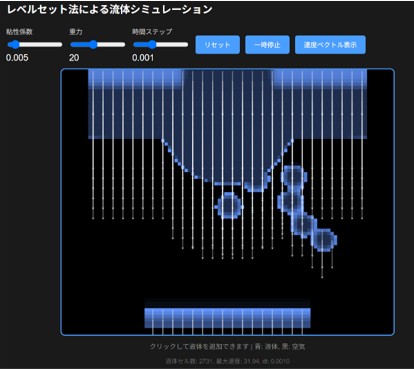The image size is (414, 369).
Task: Set 粘性係数 slider to its maximum end
Action: 61,44
